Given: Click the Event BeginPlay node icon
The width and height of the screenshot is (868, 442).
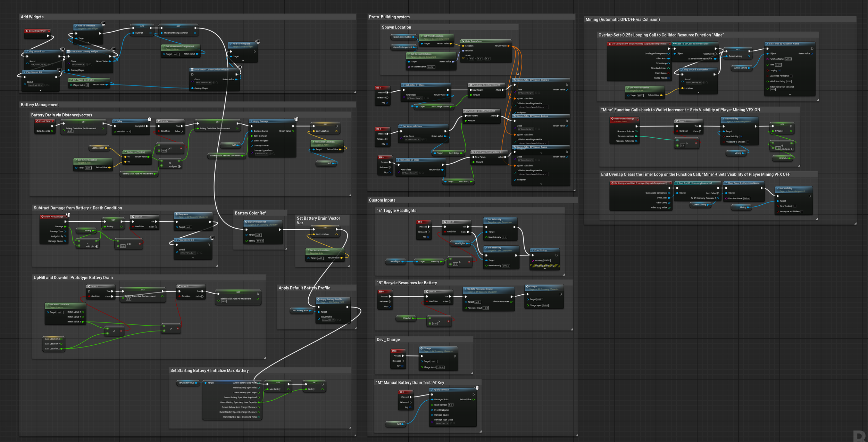Looking at the screenshot, I should [27, 31].
